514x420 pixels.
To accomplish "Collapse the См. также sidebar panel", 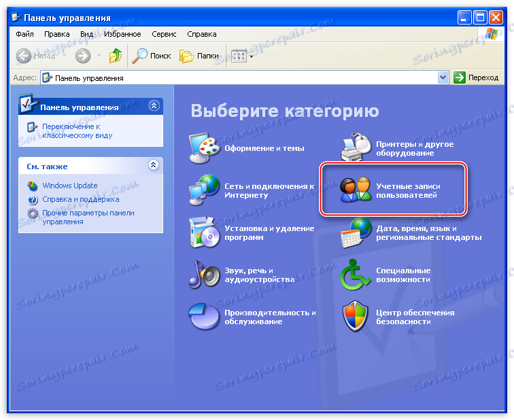I will 154,164.
